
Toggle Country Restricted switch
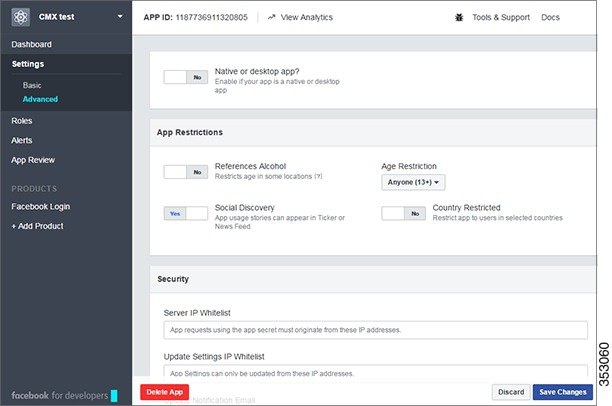tap(404, 214)
